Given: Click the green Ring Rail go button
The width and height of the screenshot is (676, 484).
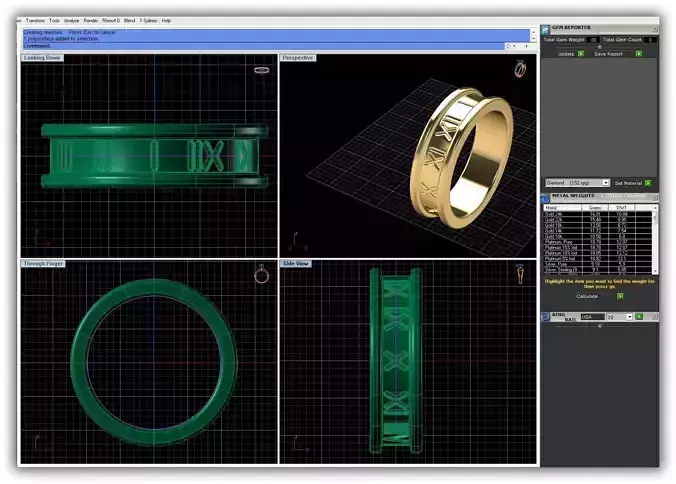Looking at the screenshot, I should point(639,317).
